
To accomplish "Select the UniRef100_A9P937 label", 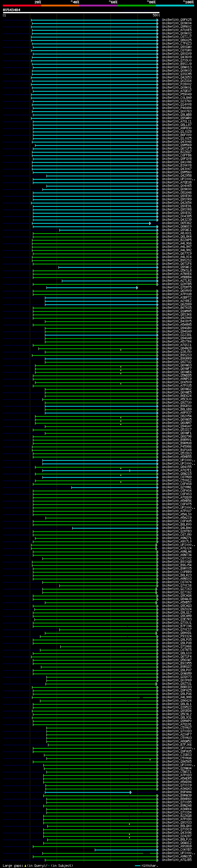I will click(x=177, y=413).
